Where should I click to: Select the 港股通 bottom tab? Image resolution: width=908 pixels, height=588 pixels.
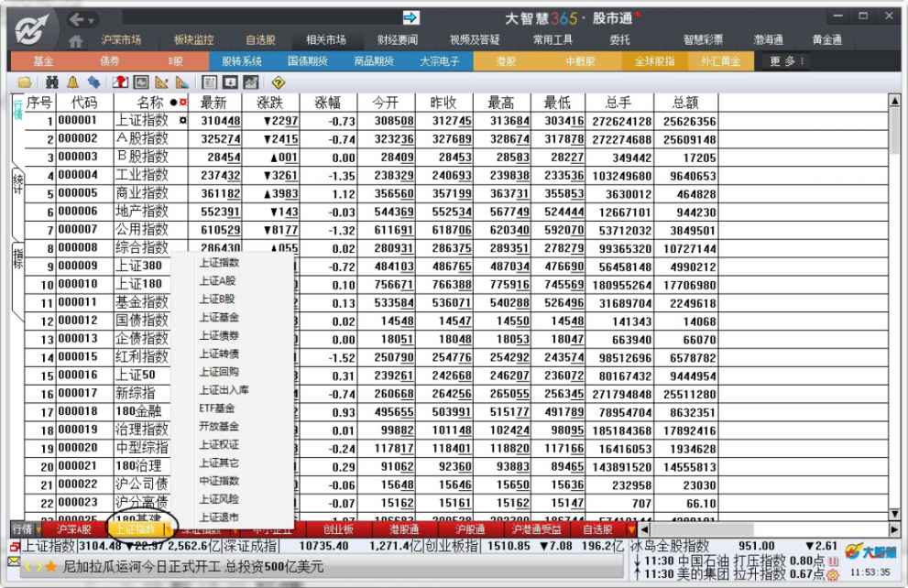[404, 529]
